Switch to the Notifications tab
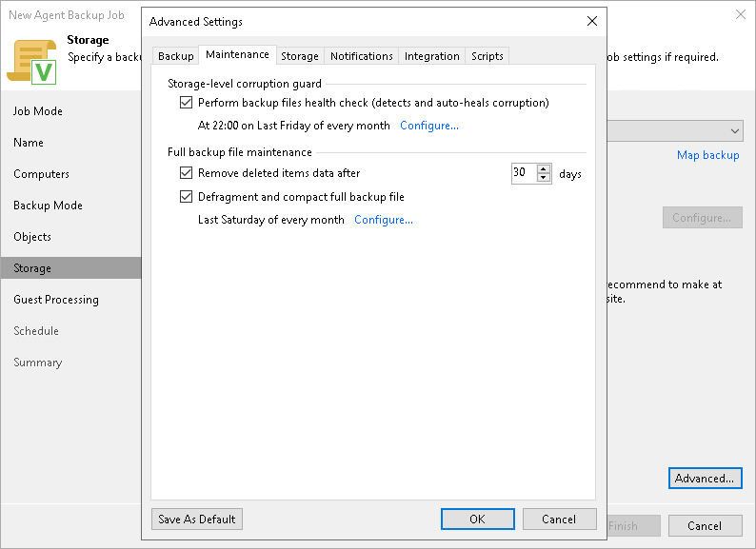 tap(361, 56)
